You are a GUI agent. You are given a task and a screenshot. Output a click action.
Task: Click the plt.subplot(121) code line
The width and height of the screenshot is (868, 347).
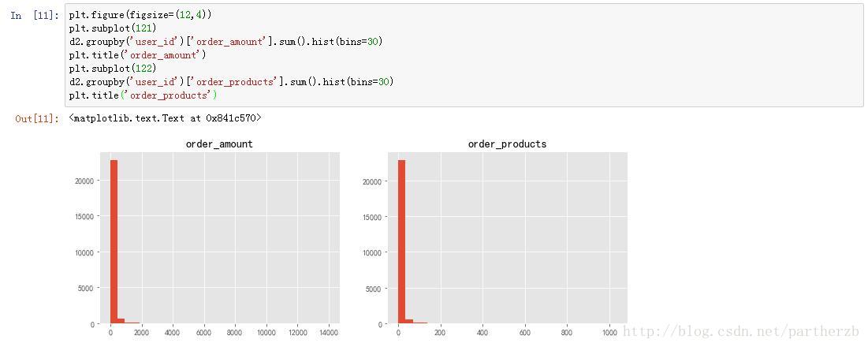[x=113, y=28]
